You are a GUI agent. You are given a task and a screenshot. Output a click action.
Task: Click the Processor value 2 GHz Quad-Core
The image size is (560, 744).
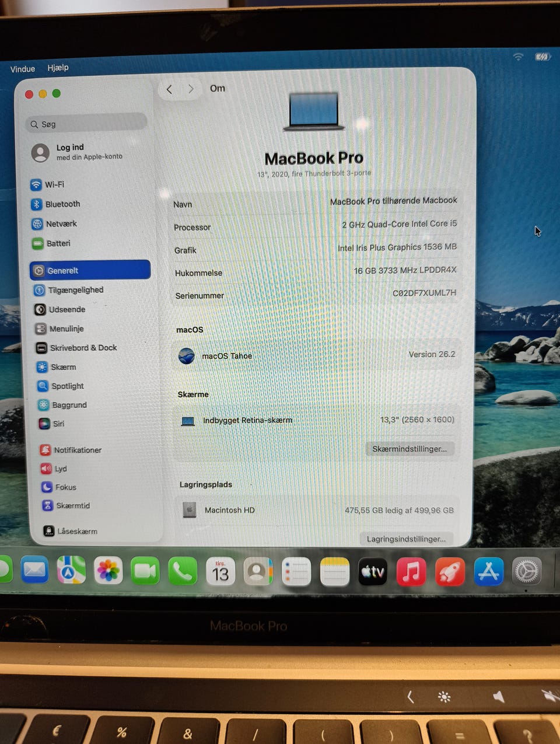[399, 224]
